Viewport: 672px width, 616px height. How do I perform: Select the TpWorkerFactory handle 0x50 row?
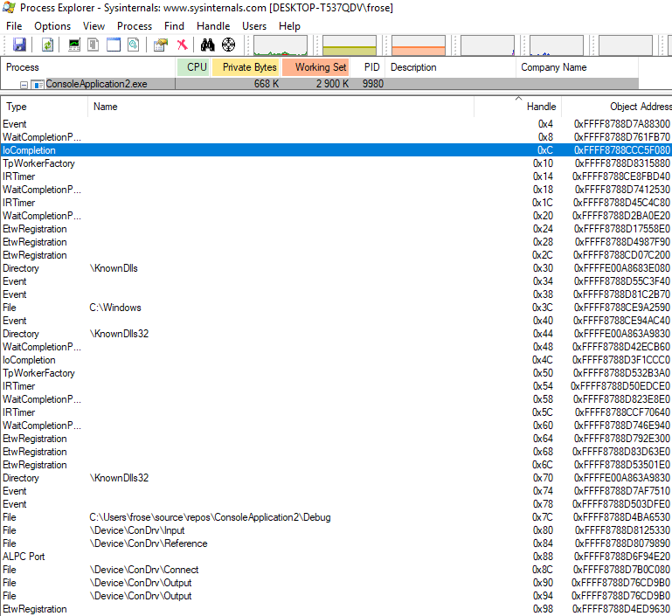coord(336,373)
